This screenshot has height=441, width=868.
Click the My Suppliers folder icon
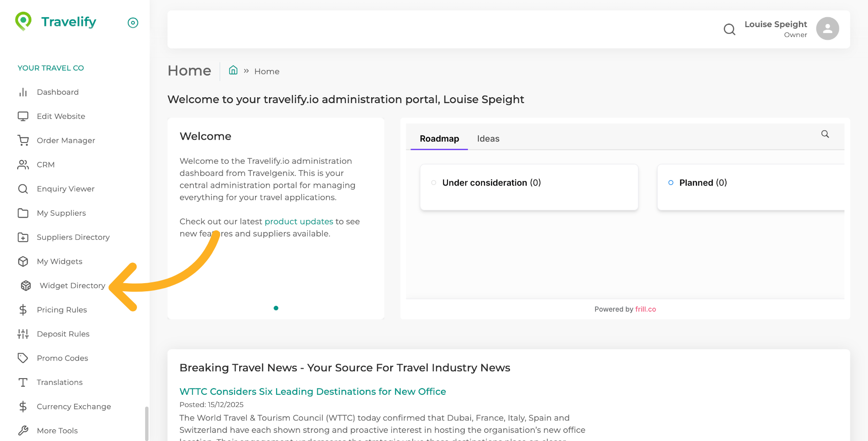[x=23, y=213]
